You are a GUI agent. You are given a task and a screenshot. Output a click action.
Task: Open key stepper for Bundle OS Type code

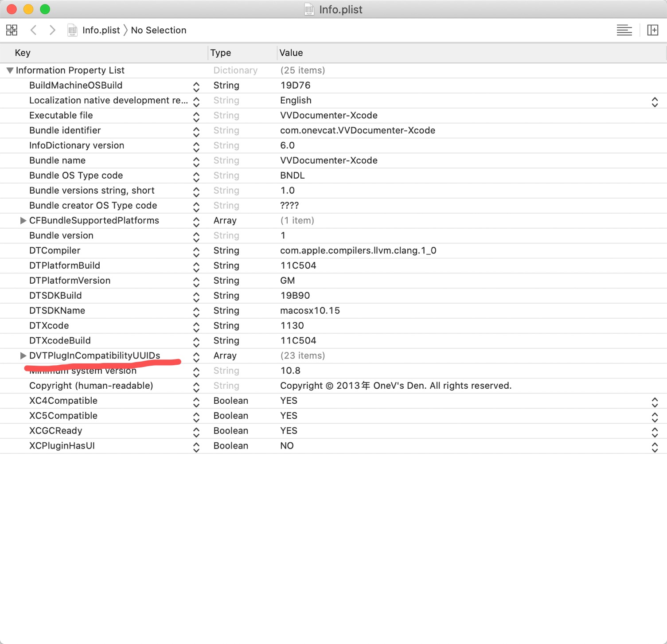196,177
